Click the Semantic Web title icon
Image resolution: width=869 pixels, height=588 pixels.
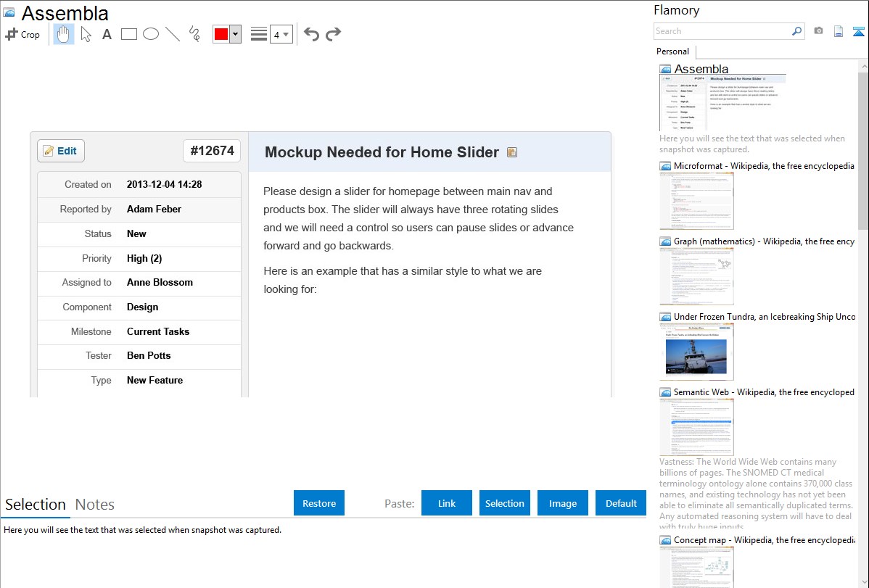665,392
